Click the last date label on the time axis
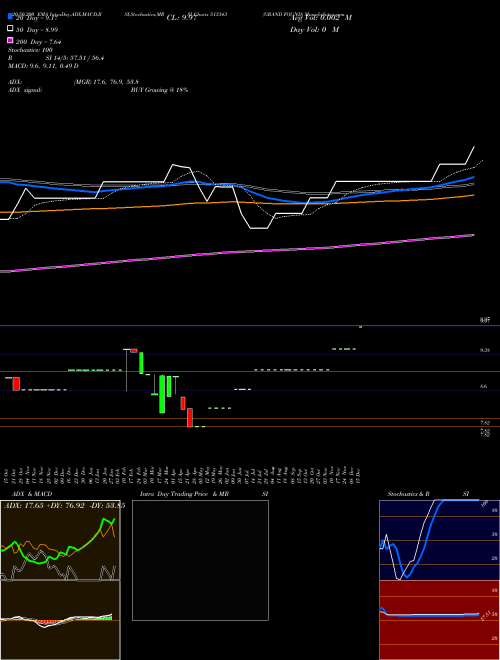Screen dimensions: 500x660 [359, 476]
